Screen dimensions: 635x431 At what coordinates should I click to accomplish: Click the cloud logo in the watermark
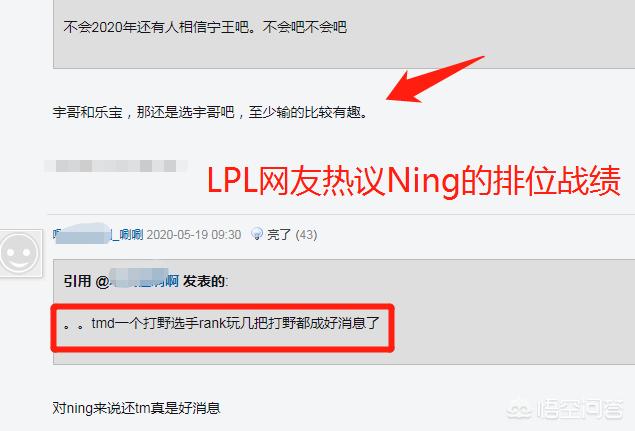click(520, 409)
